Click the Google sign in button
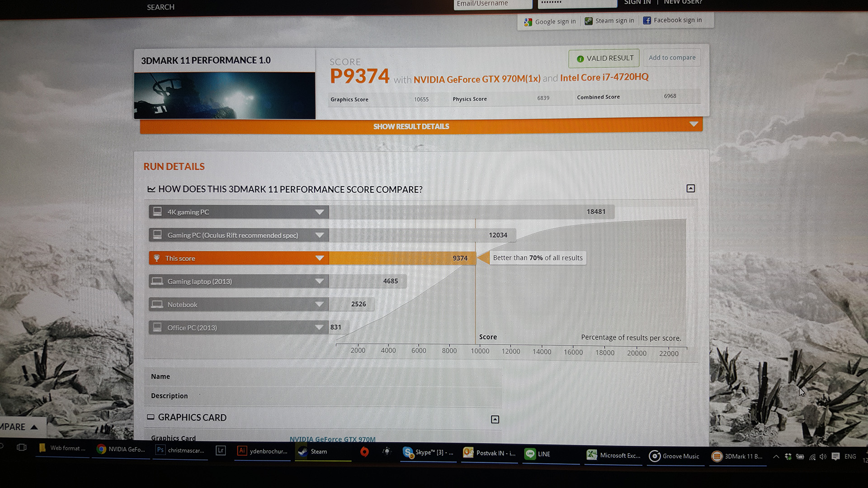868x488 pixels. (x=550, y=22)
